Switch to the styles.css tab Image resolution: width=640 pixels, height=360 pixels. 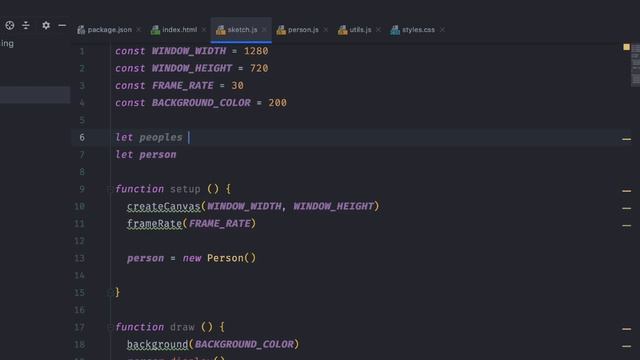(x=418, y=30)
